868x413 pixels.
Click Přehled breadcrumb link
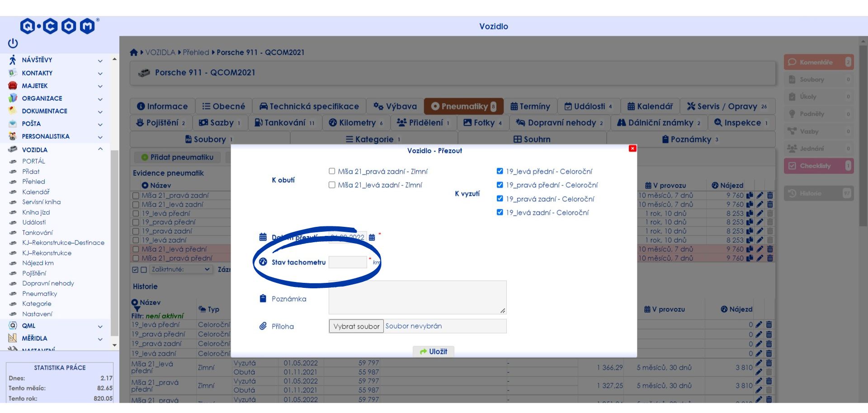[196, 52]
